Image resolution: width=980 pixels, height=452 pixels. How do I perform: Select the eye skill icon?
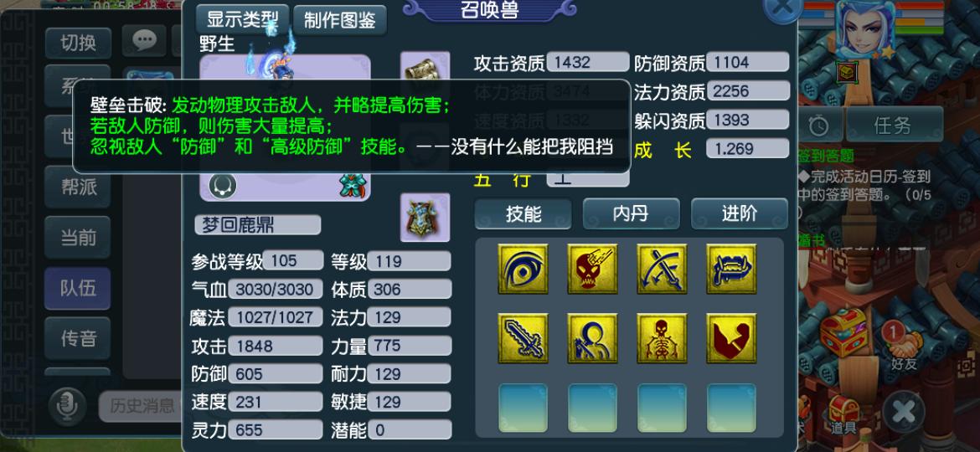tap(524, 269)
